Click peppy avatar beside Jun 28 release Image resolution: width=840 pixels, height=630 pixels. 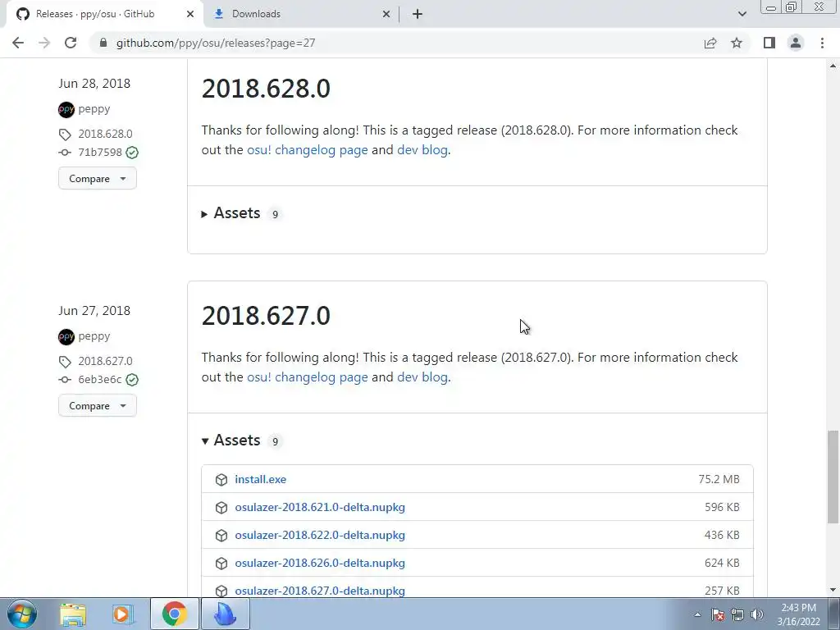pos(66,109)
